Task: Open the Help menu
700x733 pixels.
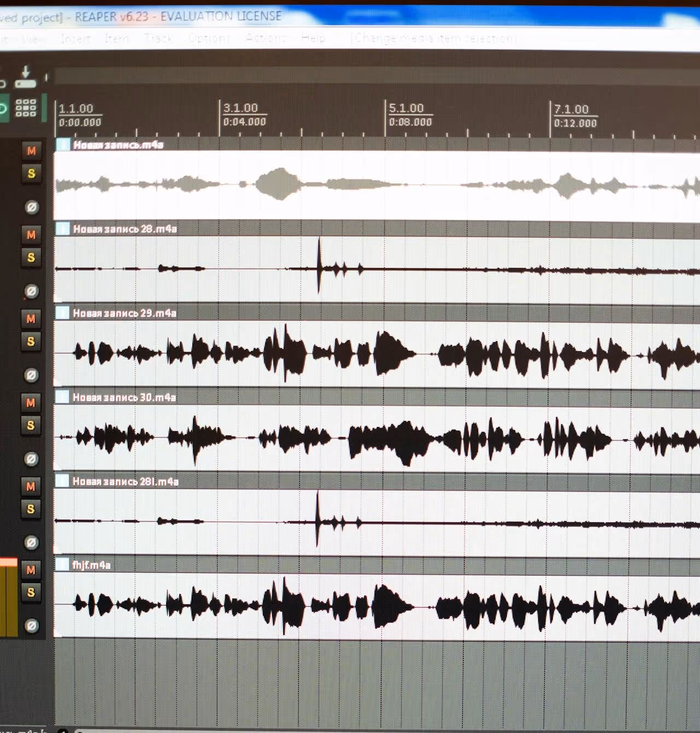Action: pyautogui.click(x=313, y=38)
